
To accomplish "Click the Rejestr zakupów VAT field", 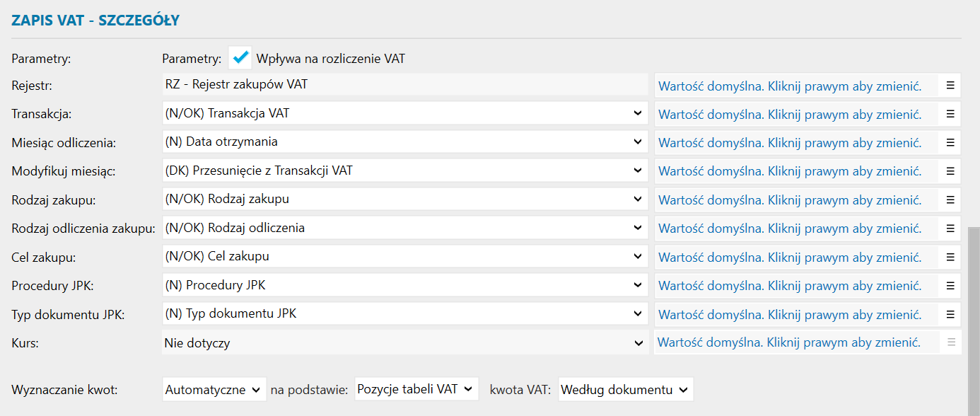I will pyautogui.click(x=404, y=85).
